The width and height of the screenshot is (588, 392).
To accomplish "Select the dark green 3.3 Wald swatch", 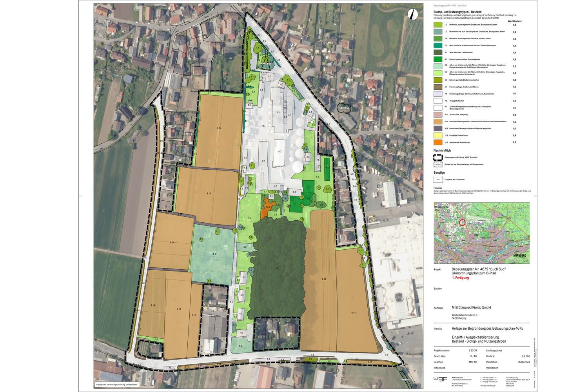I will pyautogui.click(x=437, y=52).
